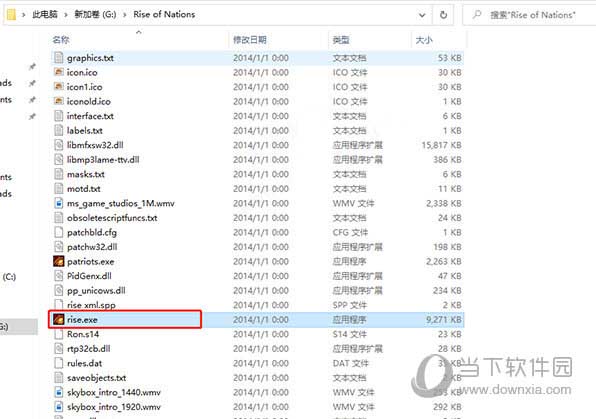The width and height of the screenshot is (596, 419).
Task: Select the rise.exe file name
Action: (x=82, y=319)
